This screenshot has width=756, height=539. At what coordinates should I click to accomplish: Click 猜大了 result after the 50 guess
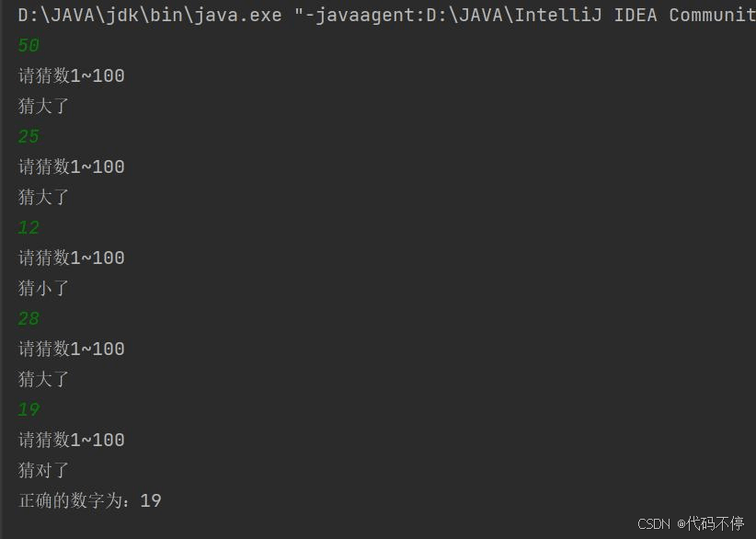(44, 107)
